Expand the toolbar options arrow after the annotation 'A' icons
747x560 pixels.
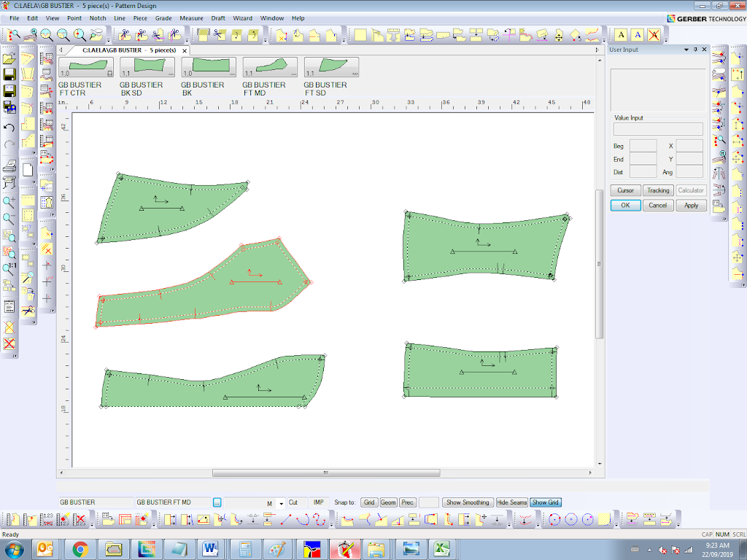click(665, 41)
